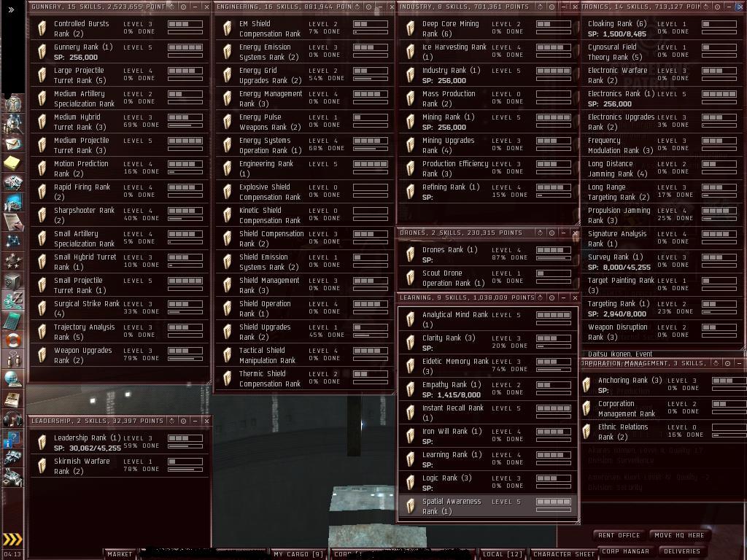Viewport: 747px width, 560px height.
Task: Click Mass Production empty level bar
Action: click(554, 94)
